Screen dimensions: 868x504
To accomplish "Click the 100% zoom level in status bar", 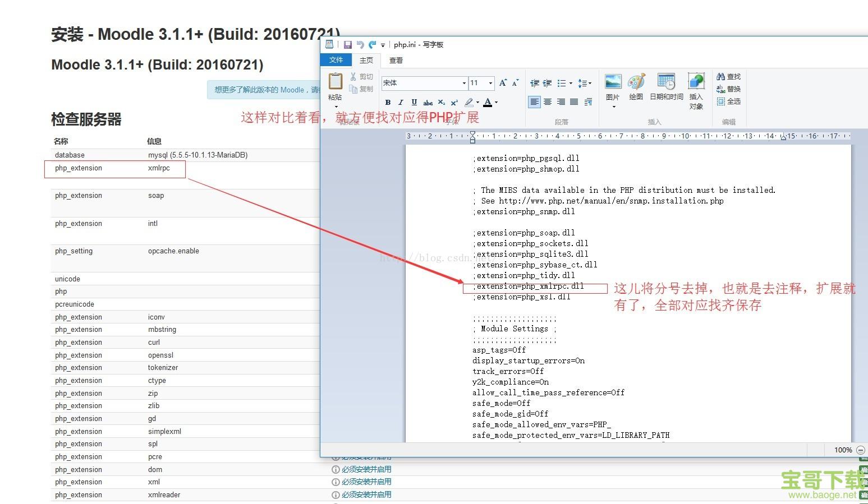I will (x=843, y=450).
